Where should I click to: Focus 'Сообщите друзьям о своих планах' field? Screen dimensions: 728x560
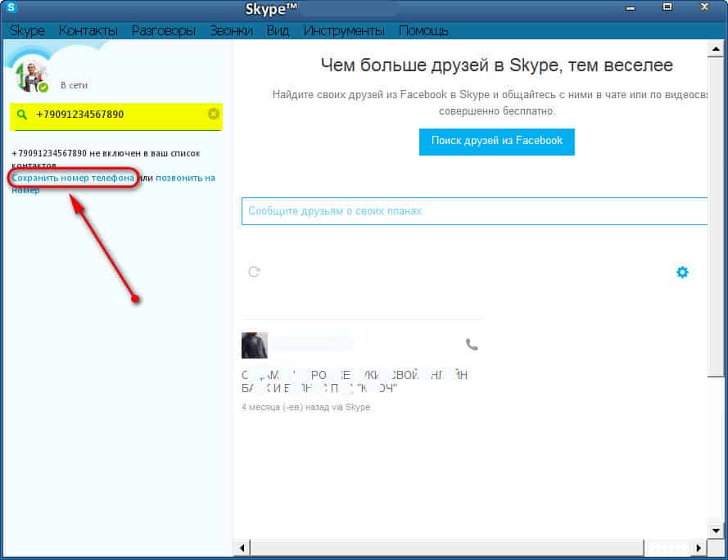click(x=474, y=211)
